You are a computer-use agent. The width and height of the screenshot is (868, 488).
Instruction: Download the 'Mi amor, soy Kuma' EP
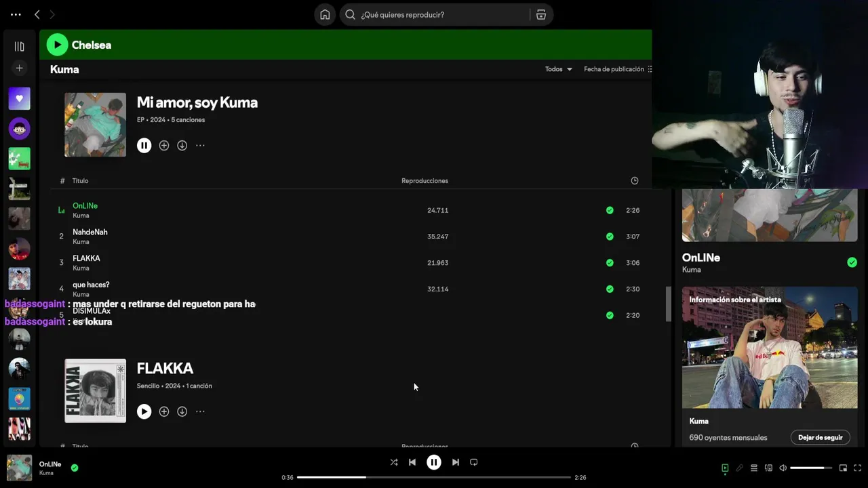point(182,145)
